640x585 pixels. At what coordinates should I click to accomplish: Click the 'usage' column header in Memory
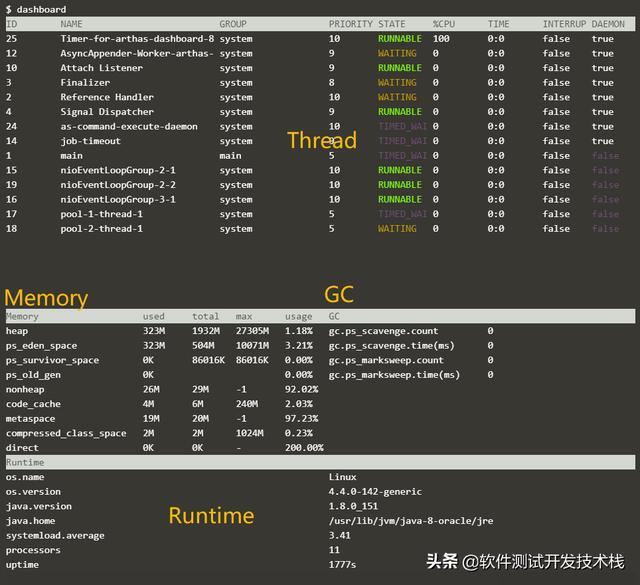pyautogui.click(x=299, y=316)
